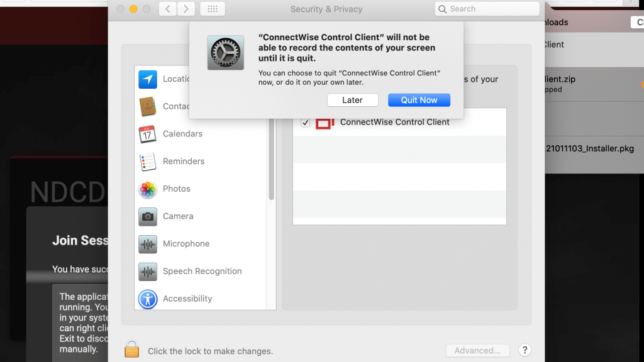Select the Speech Recognition waveform icon
Viewport: 644px width, 362px height.
[148, 271]
